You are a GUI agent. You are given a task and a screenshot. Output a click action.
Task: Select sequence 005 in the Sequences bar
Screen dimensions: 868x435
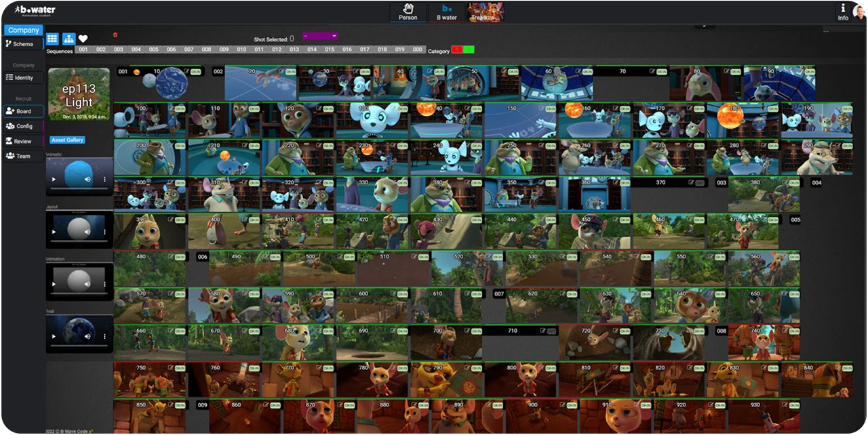point(154,49)
